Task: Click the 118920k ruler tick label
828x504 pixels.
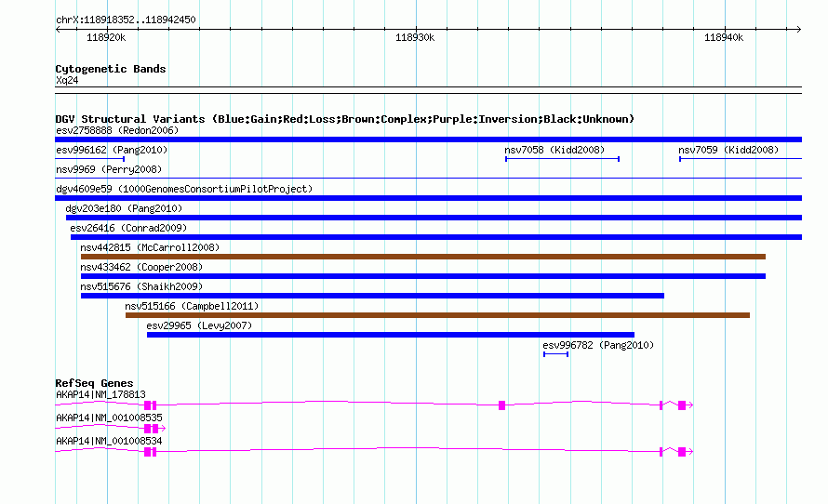Action: [106, 37]
